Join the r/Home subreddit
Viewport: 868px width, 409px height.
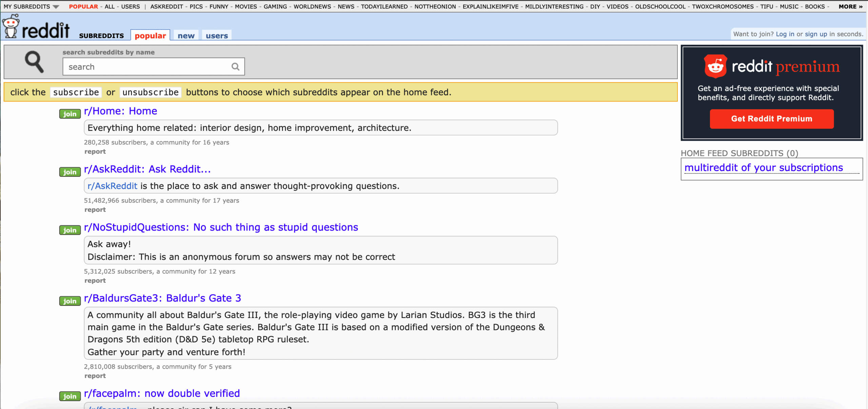(x=70, y=114)
